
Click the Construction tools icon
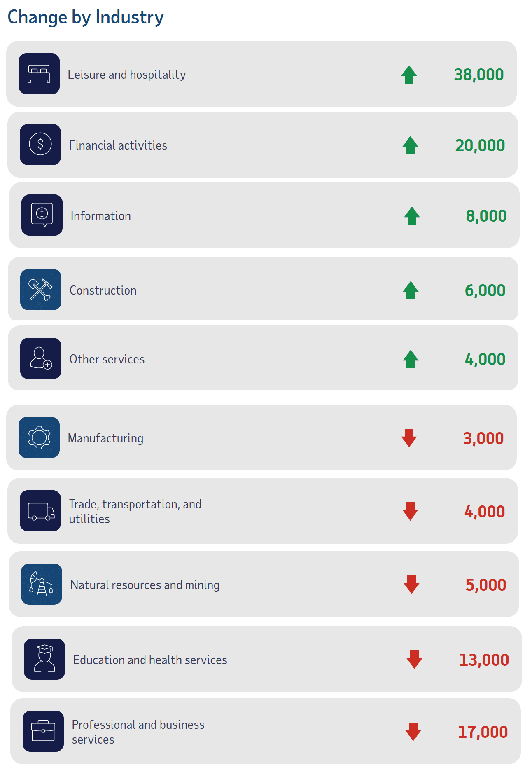tap(41, 290)
